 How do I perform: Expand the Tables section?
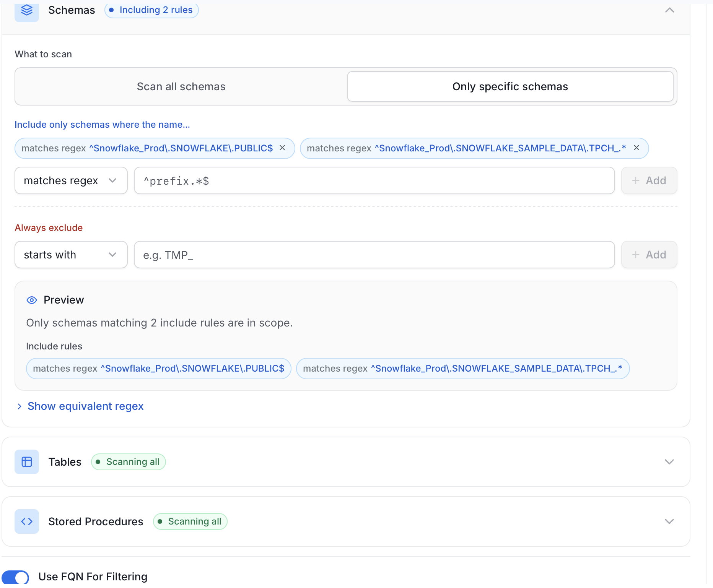pos(669,462)
